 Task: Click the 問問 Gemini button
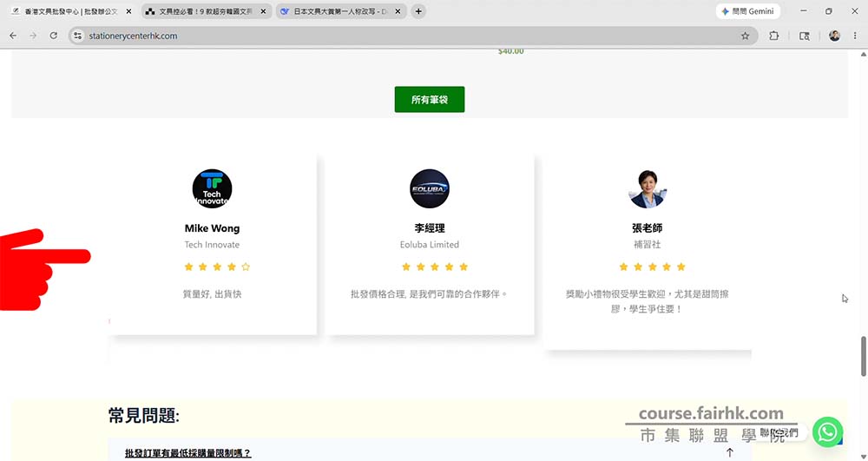pyautogui.click(x=748, y=11)
